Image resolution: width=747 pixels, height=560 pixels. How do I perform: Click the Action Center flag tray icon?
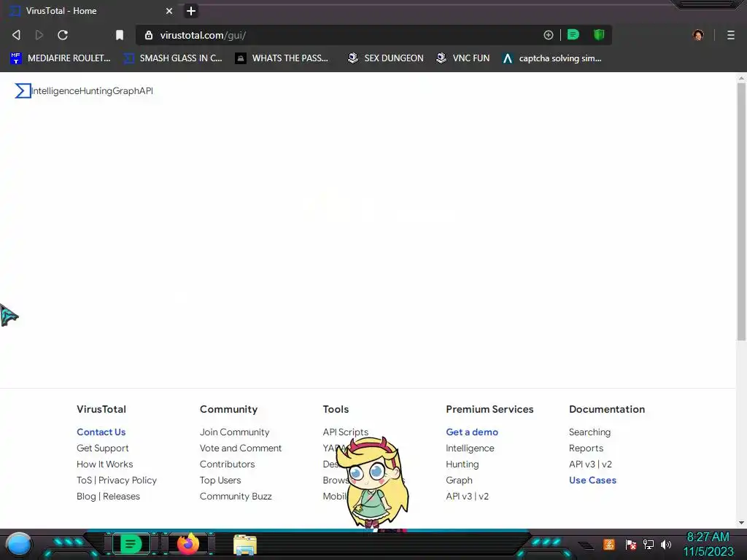click(x=630, y=544)
